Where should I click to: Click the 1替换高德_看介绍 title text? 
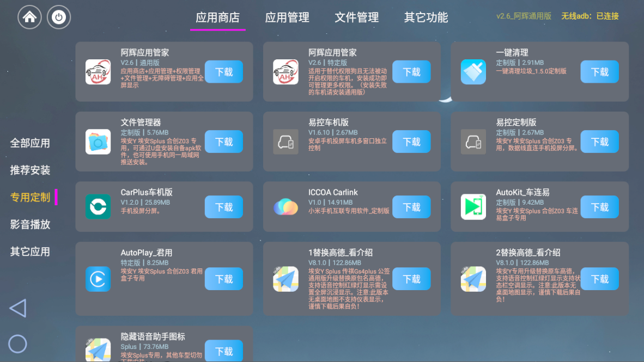pos(341,253)
